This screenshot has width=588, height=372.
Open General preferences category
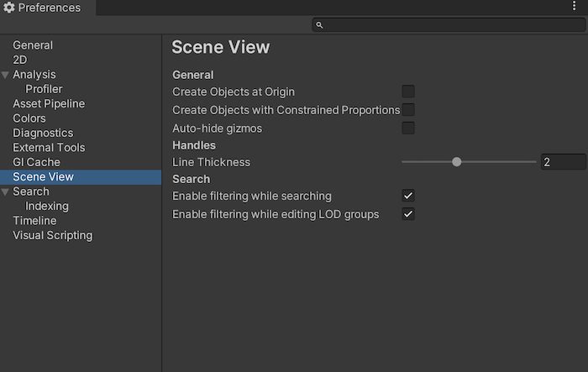(x=33, y=45)
